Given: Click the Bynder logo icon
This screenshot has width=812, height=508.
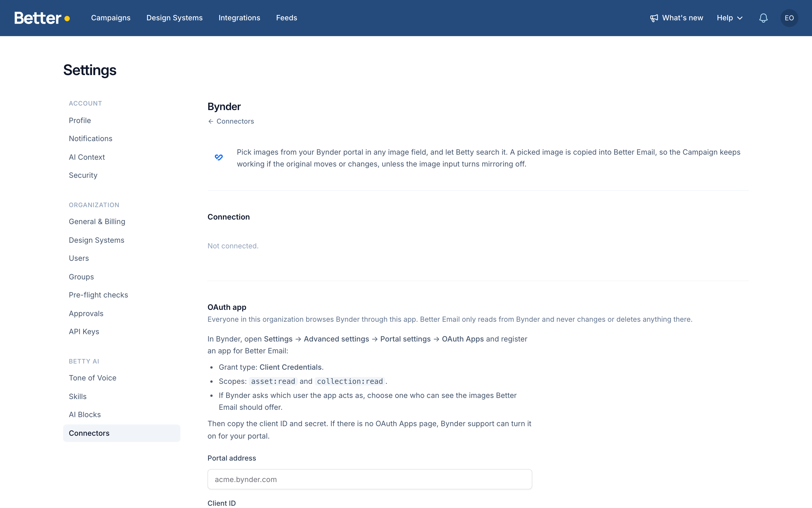Looking at the screenshot, I should point(219,157).
